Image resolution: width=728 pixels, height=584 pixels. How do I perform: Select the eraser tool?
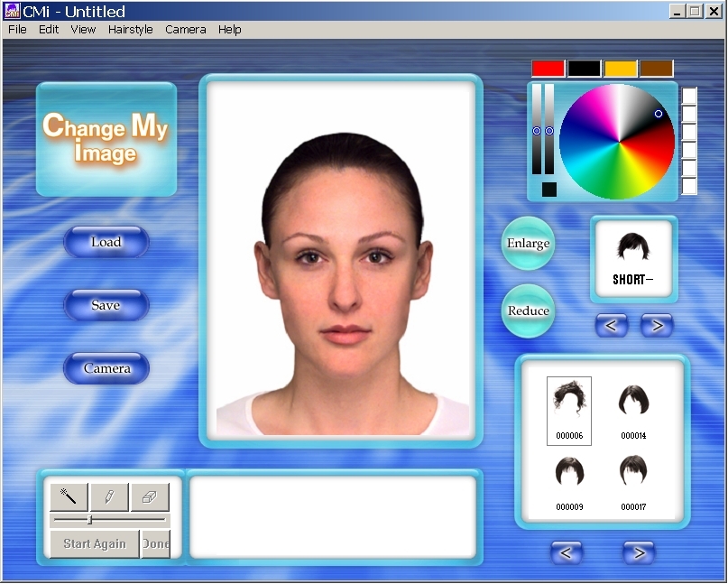(x=150, y=496)
